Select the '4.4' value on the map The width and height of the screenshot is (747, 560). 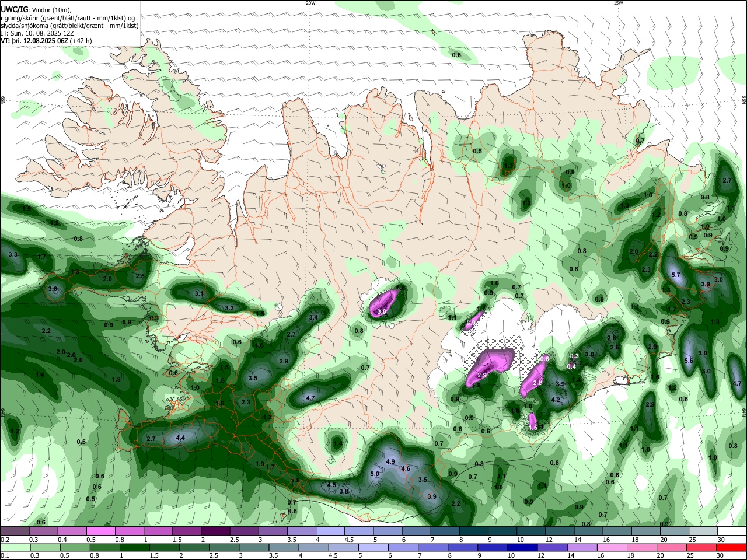180,437
